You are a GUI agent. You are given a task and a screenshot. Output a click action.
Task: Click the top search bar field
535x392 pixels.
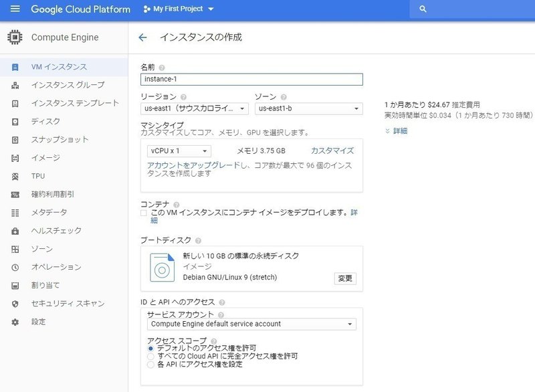472,9
